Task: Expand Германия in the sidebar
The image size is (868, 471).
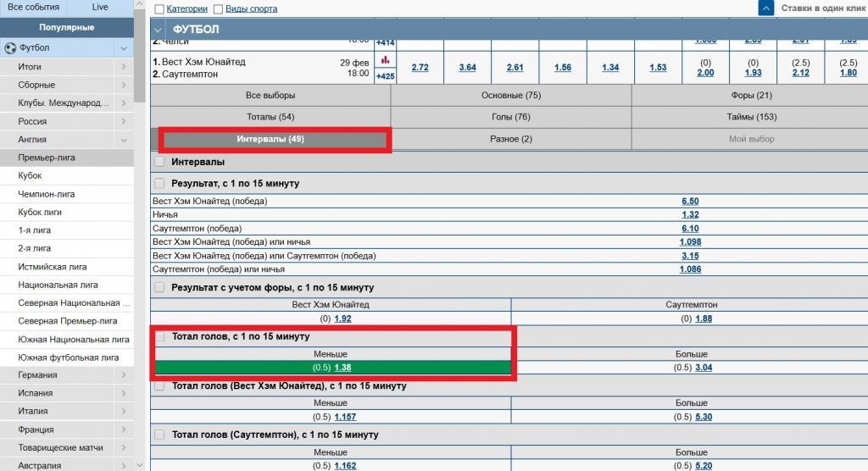Action: tap(124, 375)
